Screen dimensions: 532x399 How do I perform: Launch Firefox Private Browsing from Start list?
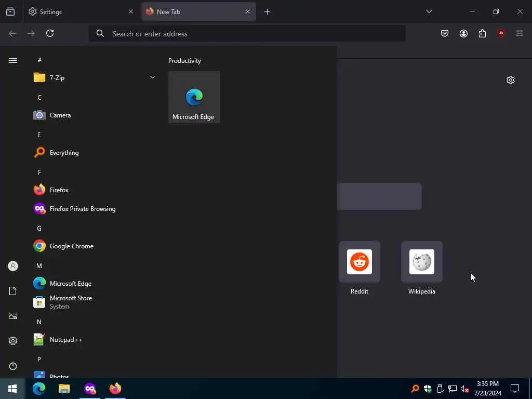tap(95, 209)
